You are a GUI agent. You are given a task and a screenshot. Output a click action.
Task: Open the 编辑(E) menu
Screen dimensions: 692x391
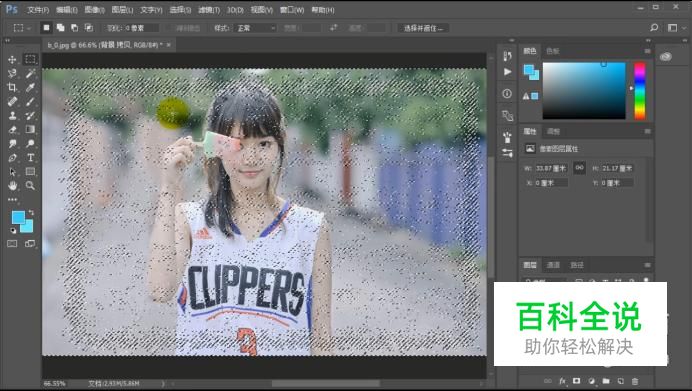coord(67,10)
